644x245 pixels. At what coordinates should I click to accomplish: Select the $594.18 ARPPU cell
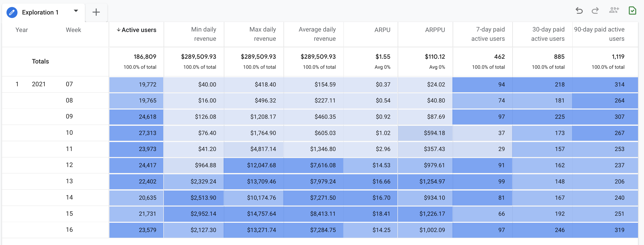click(434, 133)
